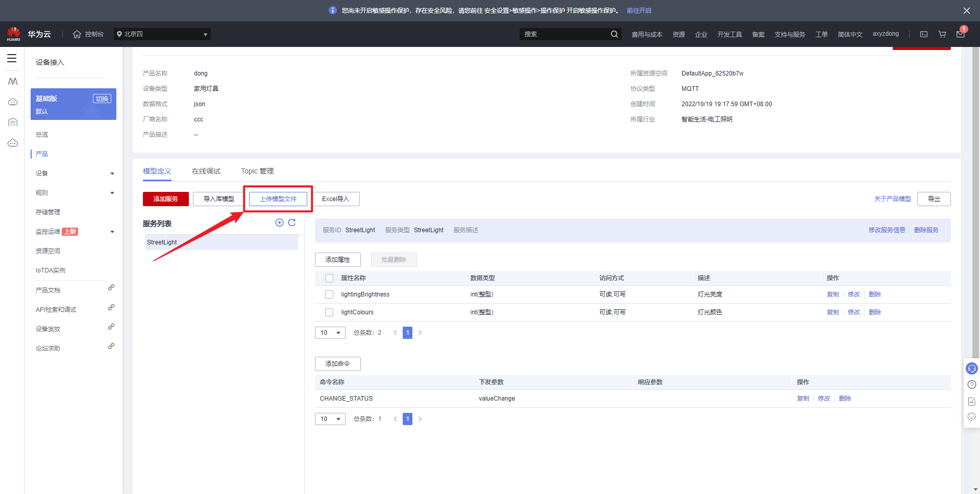Click the 添加属性 button
Image resolution: width=980 pixels, height=494 pixels.
point(338,260)
